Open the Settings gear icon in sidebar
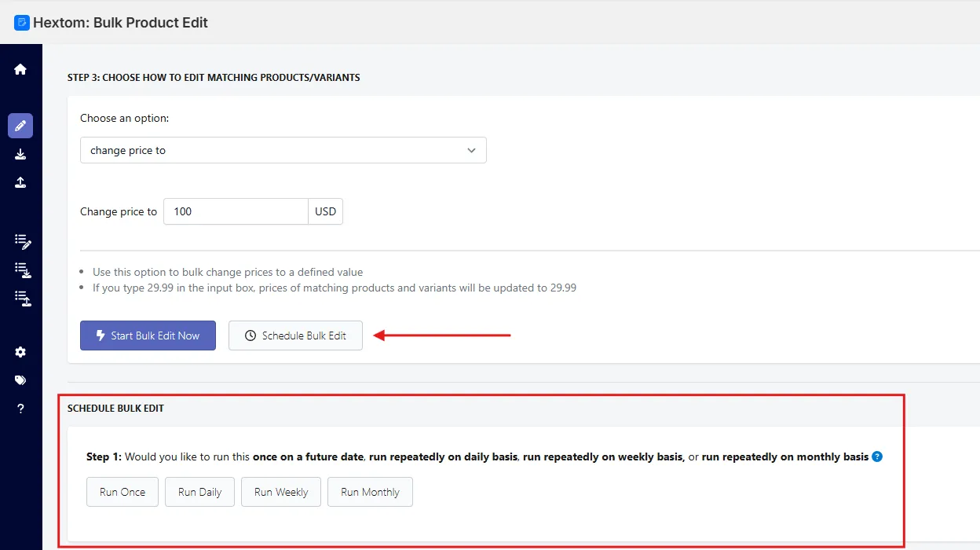The image size is (980, 550). (20, 352)
